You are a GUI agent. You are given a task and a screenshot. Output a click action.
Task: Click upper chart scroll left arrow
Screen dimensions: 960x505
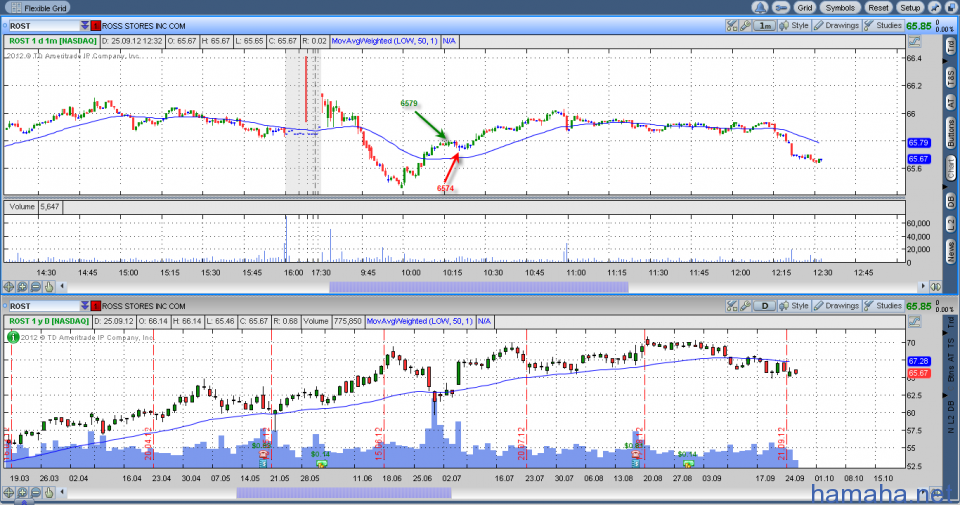tap(62, 286)
